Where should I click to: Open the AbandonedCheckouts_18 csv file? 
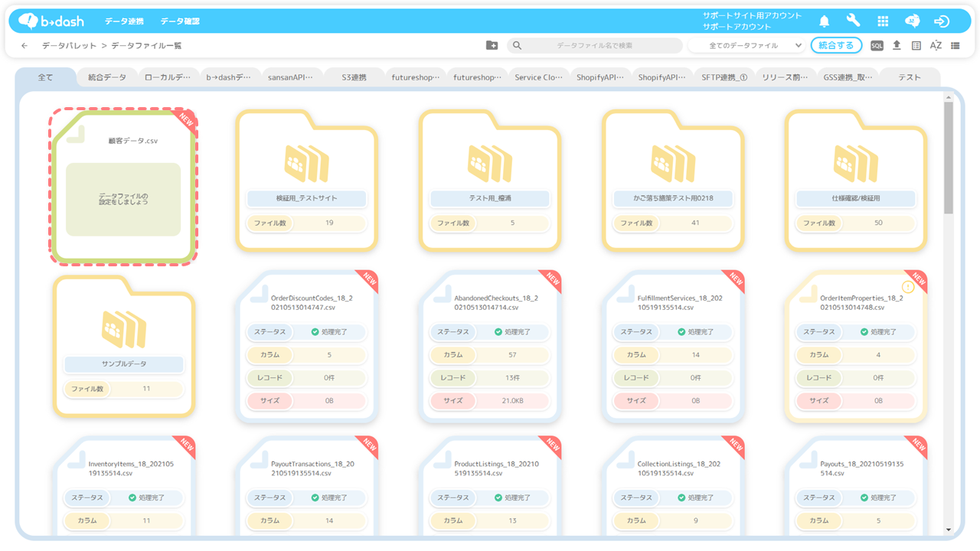(x=490, y=346)
